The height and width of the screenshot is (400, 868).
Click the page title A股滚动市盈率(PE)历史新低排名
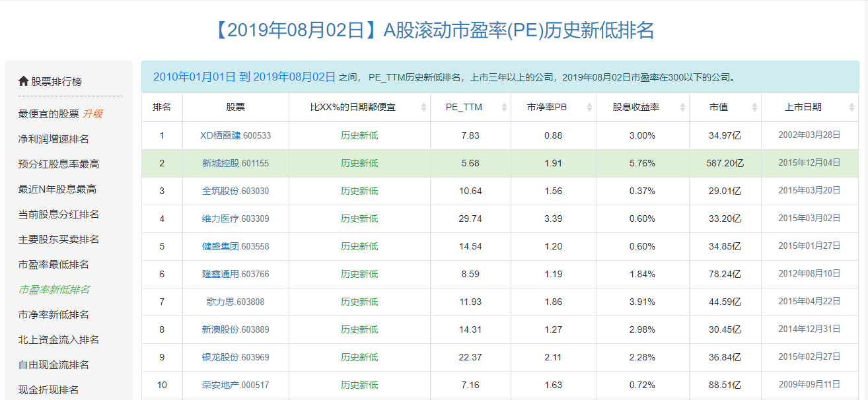519,30
